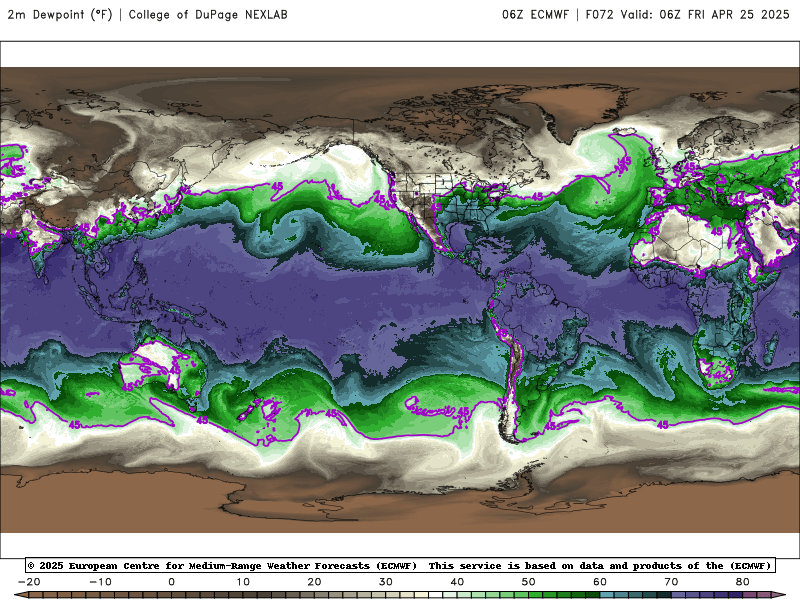Screen dimensions: 800x600
Task: Click the 30 color scale label
Action: [x=386, y=582]
